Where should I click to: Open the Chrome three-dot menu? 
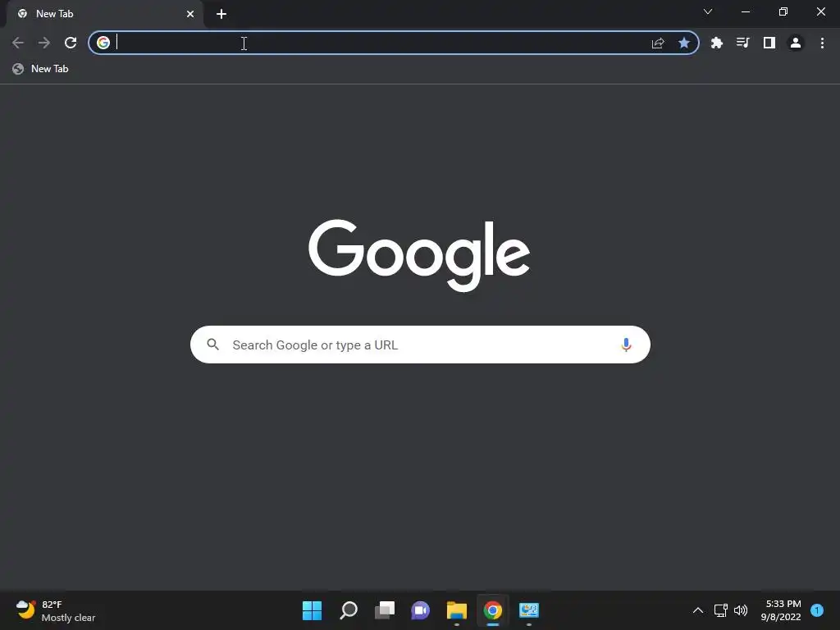pyautogui.click(x=822, y=43)
